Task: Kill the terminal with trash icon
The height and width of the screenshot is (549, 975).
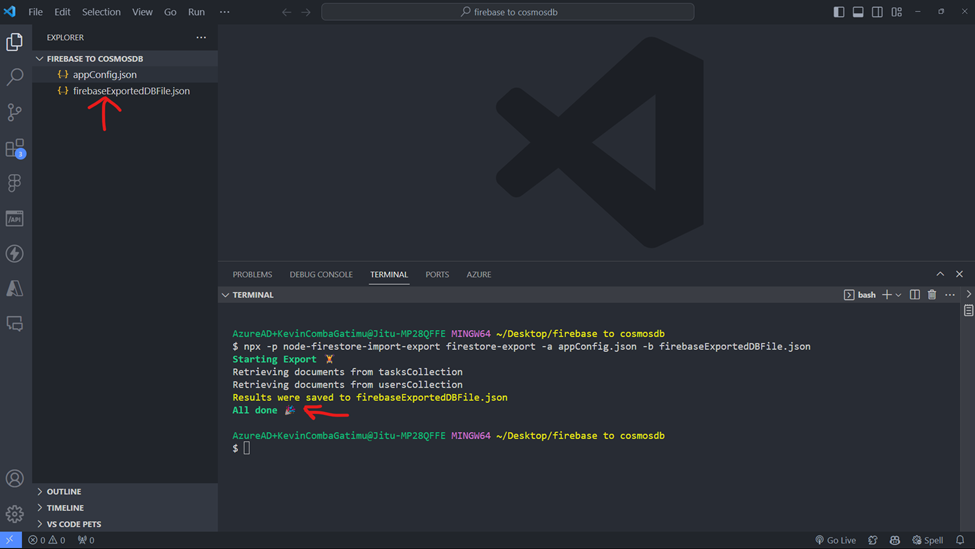Action: [x=932, y=295]
